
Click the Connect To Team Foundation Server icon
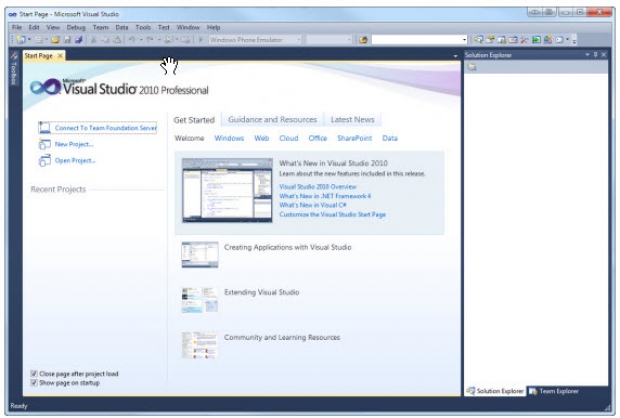[44, 128]
